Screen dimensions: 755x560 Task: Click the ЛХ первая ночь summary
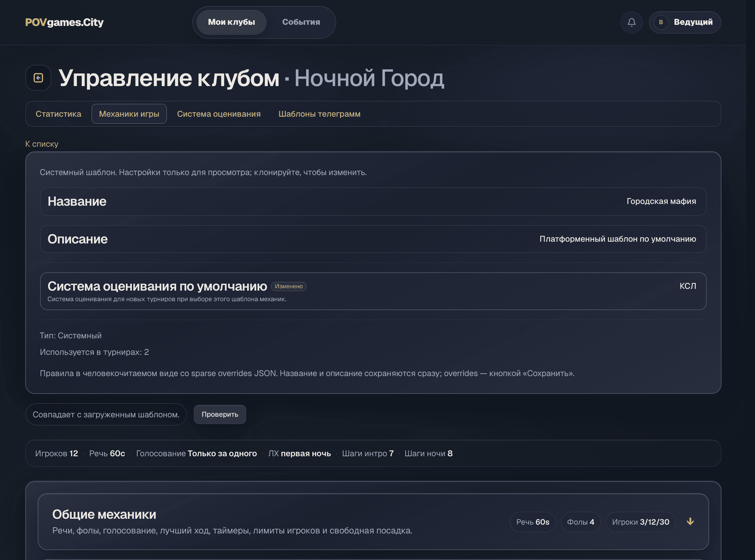point(299,454)
